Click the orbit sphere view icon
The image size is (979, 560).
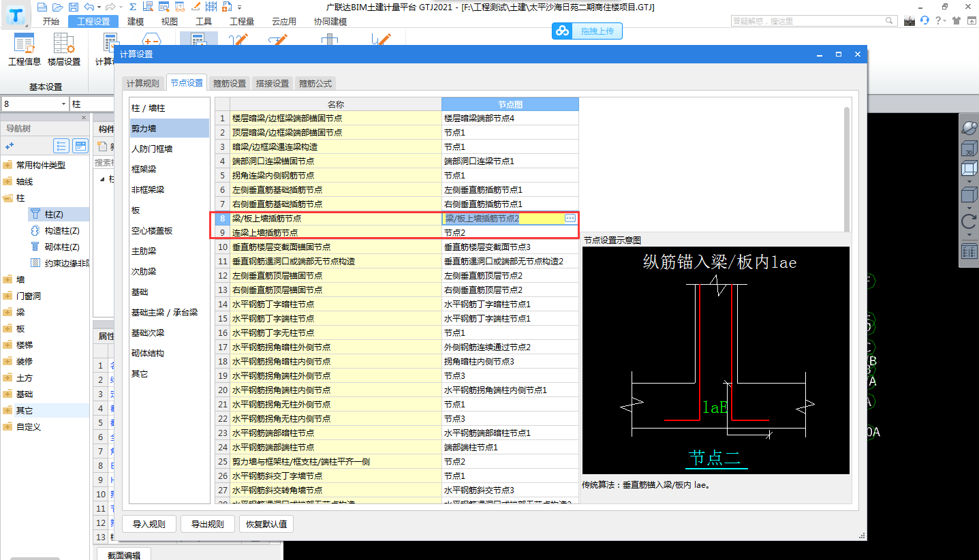[x=969, y=127]
